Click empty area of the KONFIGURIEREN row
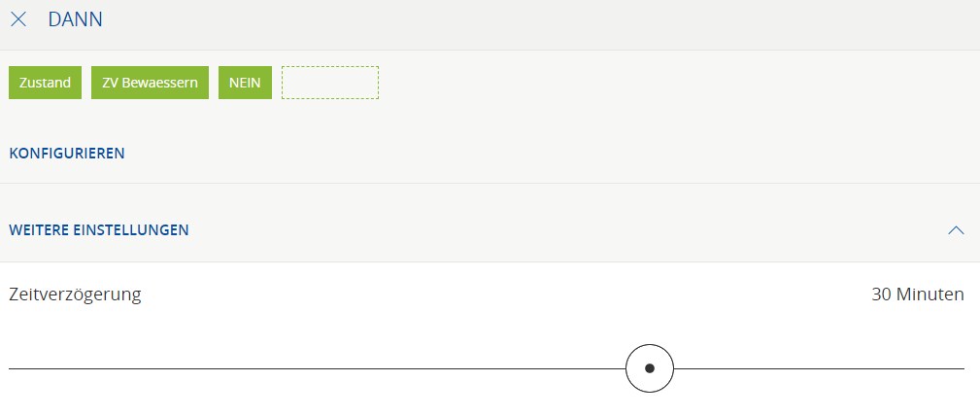The width and height of the screenshot is (980, 416). click(x=544, y=153)
